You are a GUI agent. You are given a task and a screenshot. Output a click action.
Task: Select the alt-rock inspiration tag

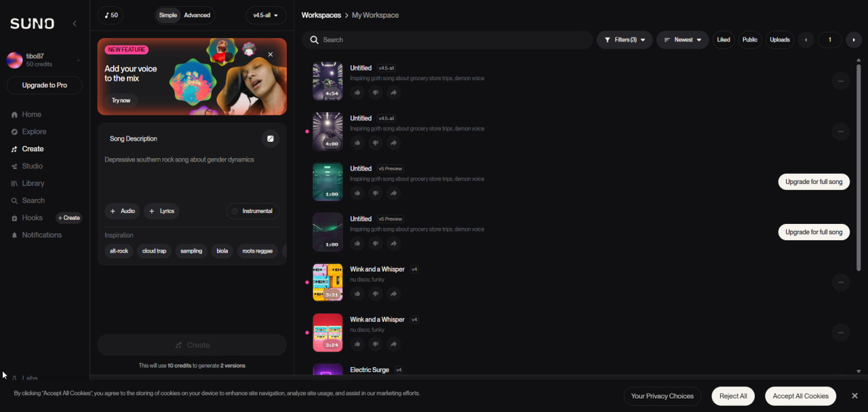119,251
